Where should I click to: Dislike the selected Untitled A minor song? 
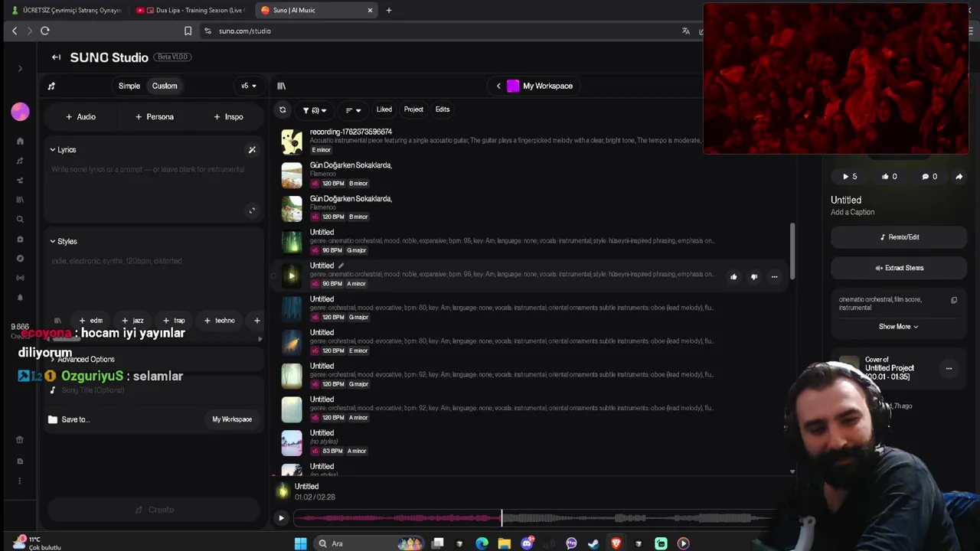pos(754,277)
